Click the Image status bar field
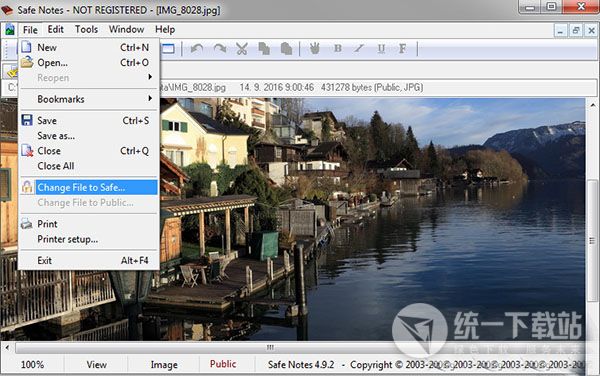 (x=164, y=365)
